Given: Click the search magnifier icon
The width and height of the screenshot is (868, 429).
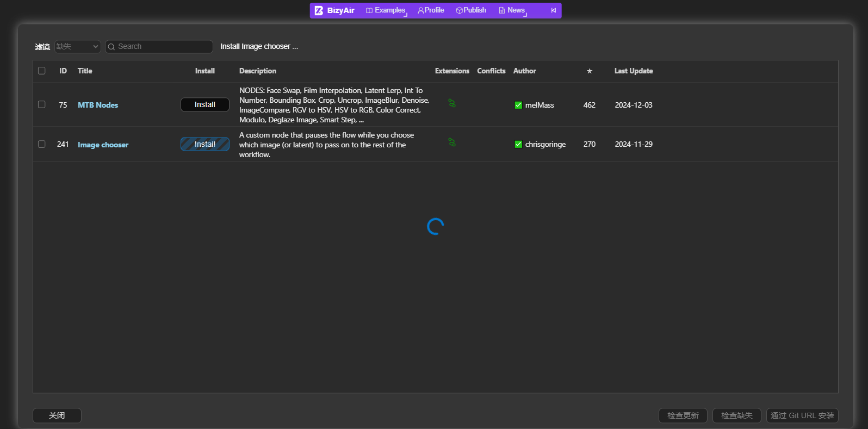Looking at the screenshot, I should (x=111, y=47).
